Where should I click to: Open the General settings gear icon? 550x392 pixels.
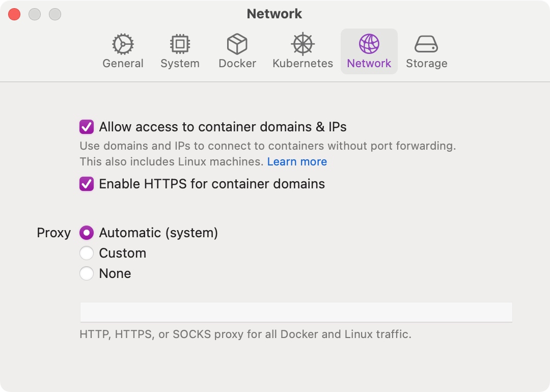(x=123, y=44)
